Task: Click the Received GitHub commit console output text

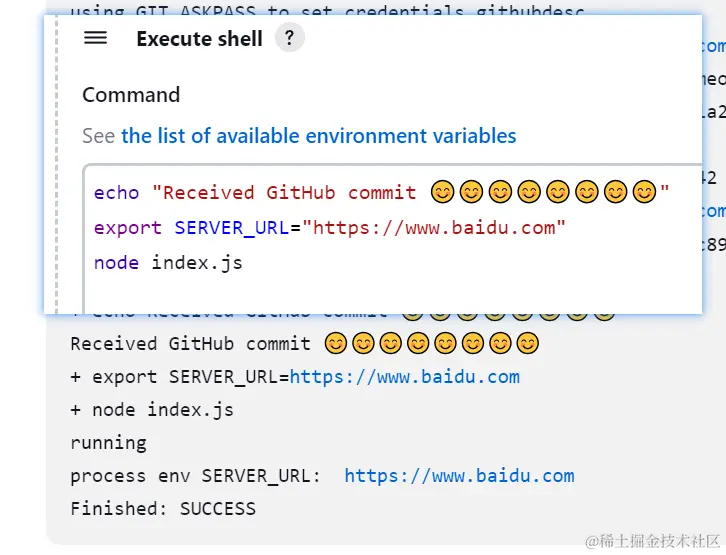Action: tap(190, 344)
